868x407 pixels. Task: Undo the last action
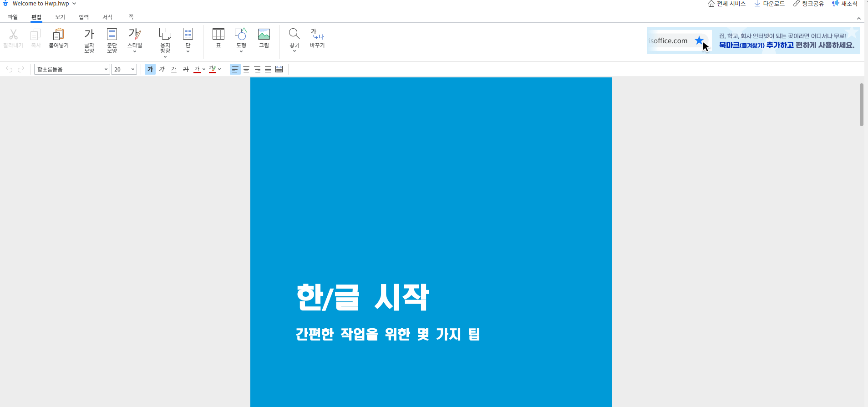[x=9, y=69]
